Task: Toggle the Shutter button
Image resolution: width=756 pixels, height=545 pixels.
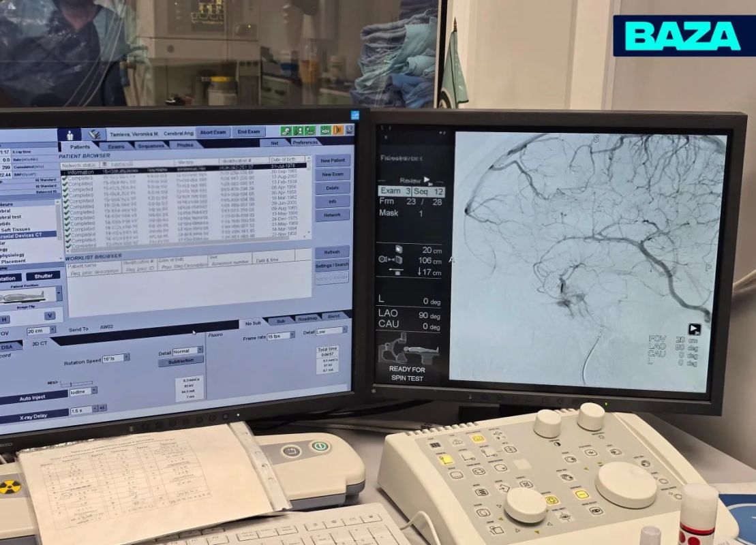Action: [x=44, y=276]
